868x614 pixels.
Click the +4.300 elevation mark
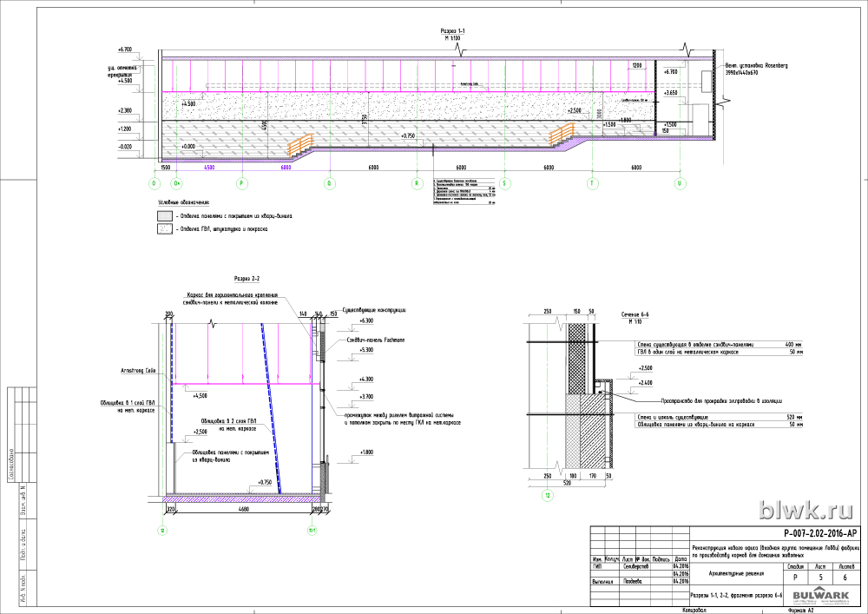click(x=366, y=380)
